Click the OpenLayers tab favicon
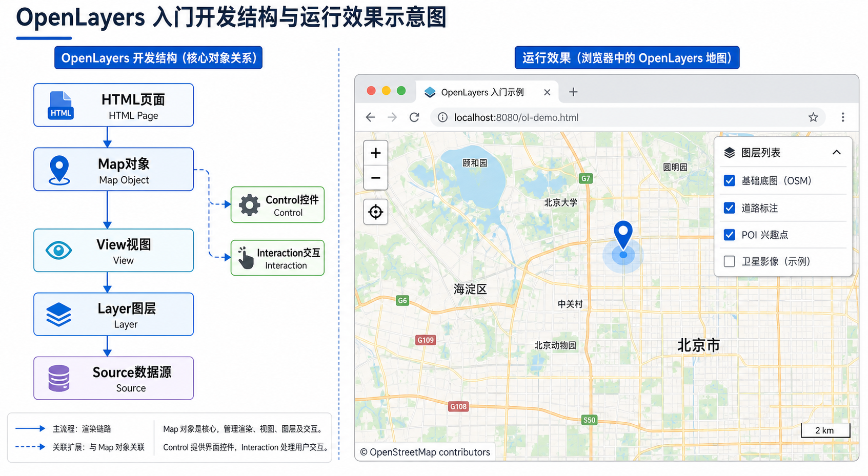Viewport: 868px width, 476px height. coord(430,92)
